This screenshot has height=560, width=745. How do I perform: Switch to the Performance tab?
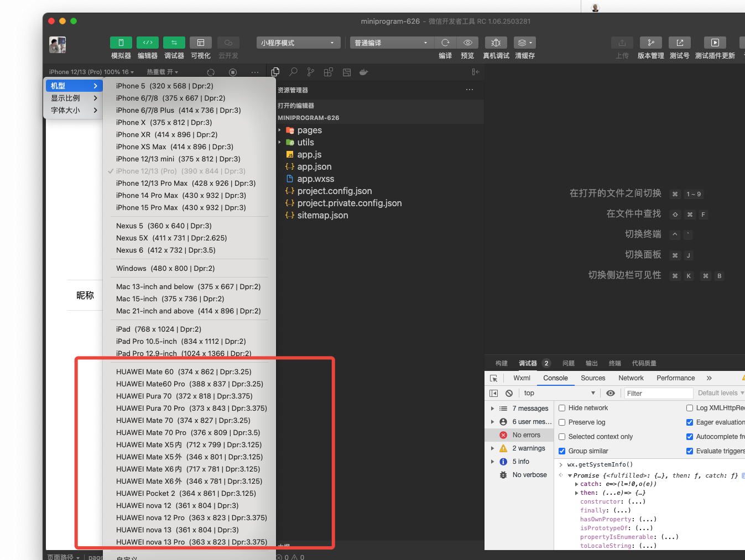point(675,378)
